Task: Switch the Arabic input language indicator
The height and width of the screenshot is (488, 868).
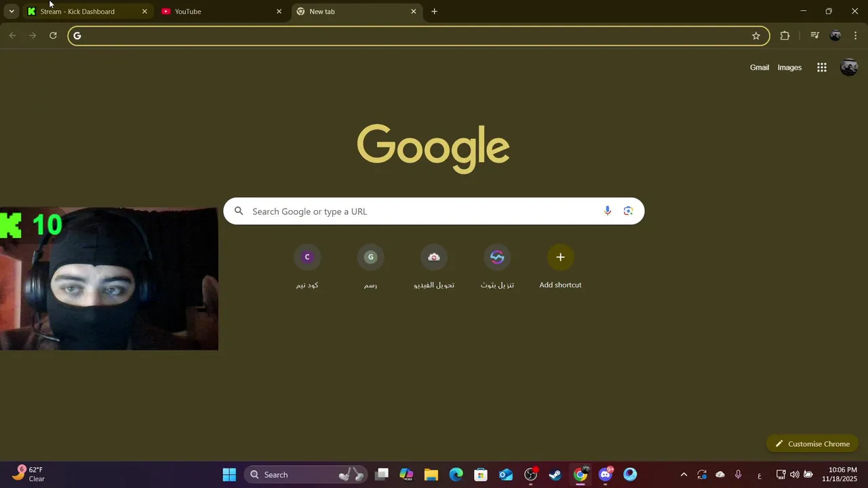Action: pyautogui.click(x=759, y=475)
